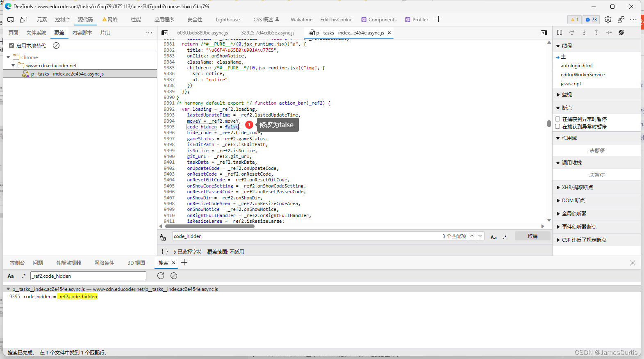Viewport: 644px width, 359px height.
Task: Click the step over icon
Action: point(572,32)
